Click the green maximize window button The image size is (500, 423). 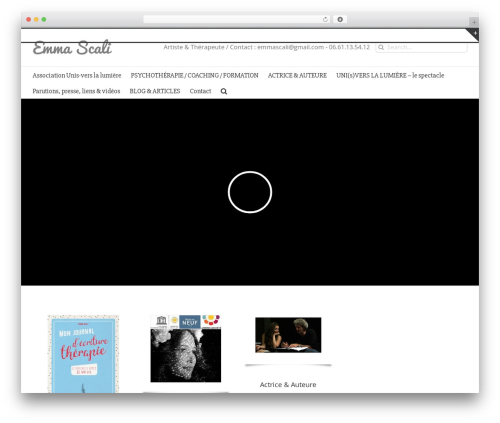[44, 19]
